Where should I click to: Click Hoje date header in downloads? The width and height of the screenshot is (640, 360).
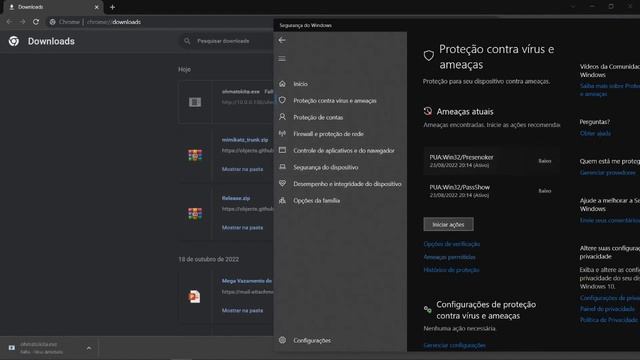(184, 69)
